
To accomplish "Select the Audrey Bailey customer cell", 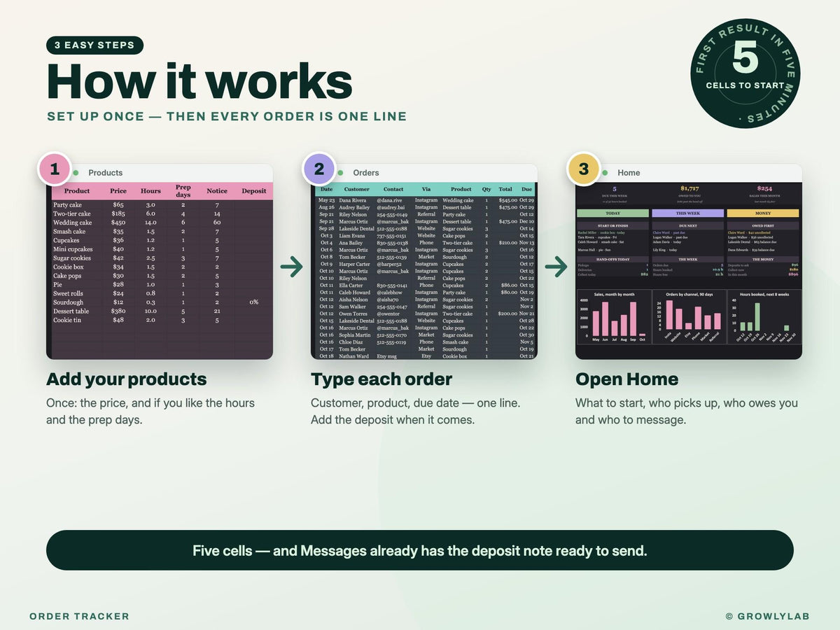I will click(x=353, y=207).
